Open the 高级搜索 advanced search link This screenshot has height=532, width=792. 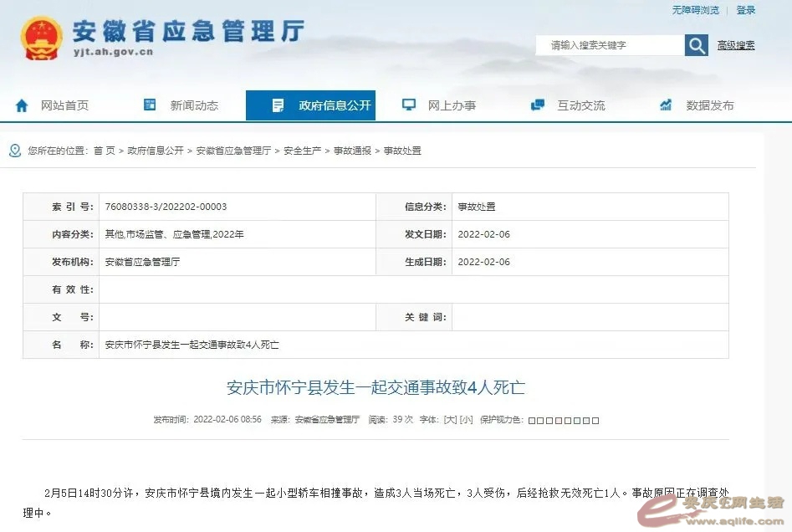tap(736, 45)
